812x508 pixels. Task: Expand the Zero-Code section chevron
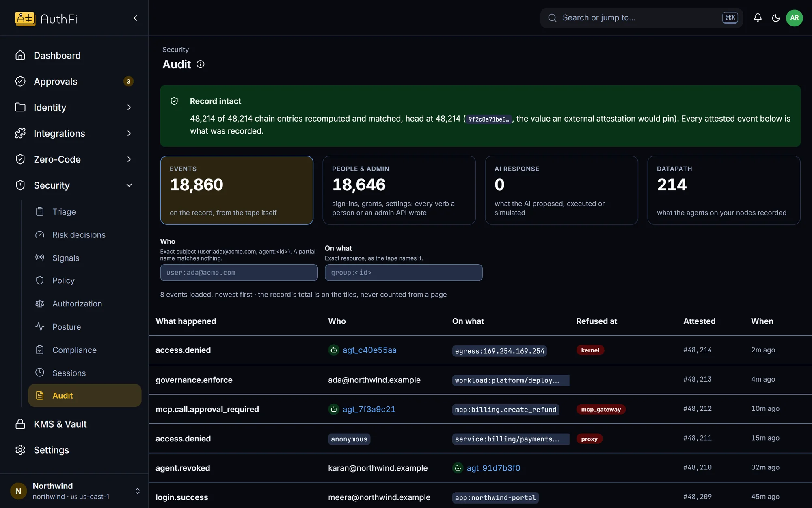129,159
